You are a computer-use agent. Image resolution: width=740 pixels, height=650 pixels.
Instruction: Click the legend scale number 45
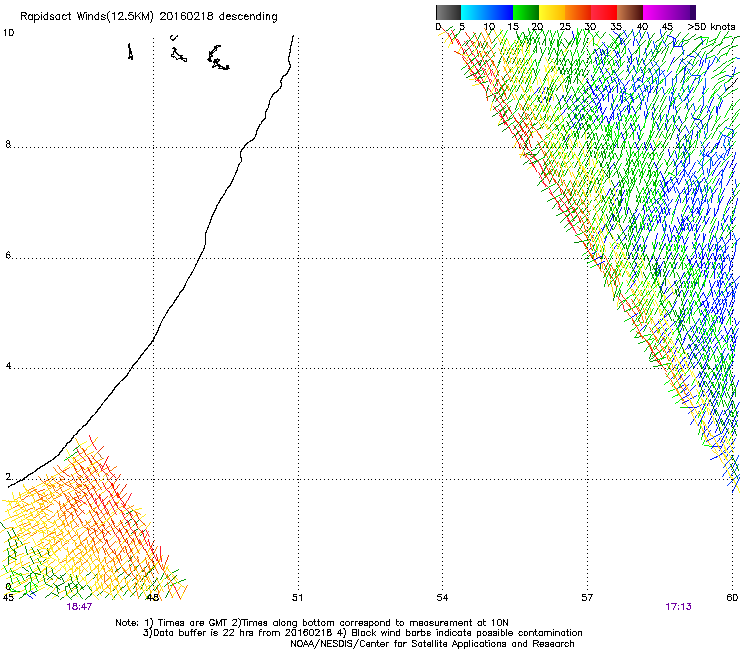coord(667,27)
